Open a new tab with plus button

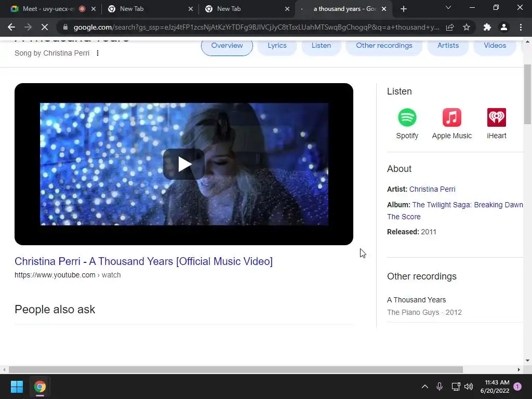[403, 9]
